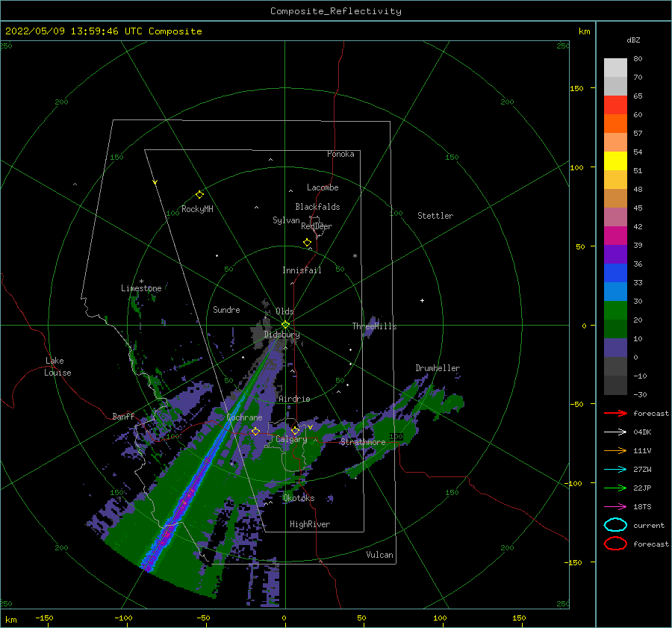Click the asterisk marker east of Innisfail

coord(355,256)
